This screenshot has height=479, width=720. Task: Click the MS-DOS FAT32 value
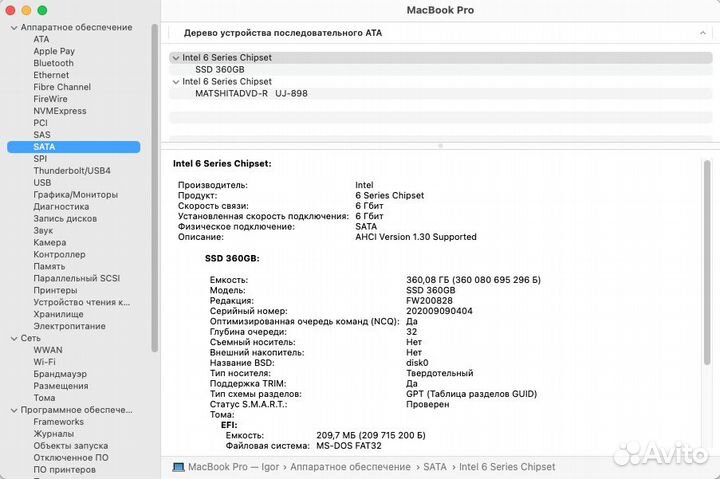click(x=349, y=446)
